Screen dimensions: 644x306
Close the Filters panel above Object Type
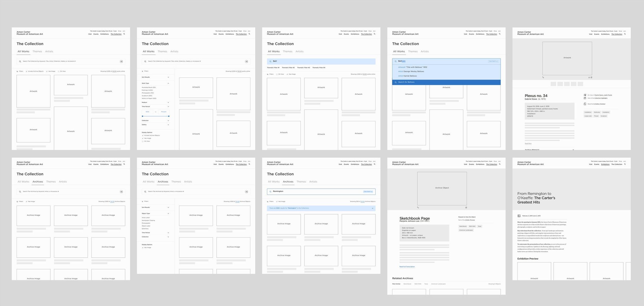[142, 201]
